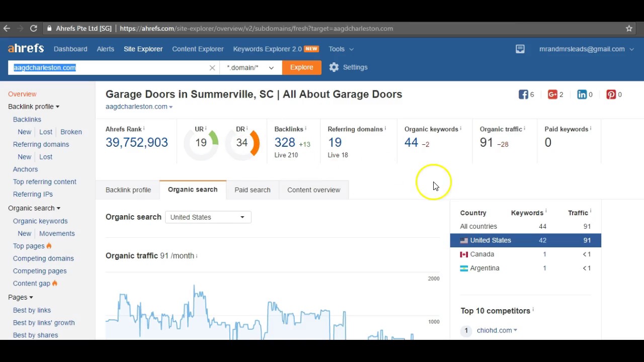Open Settings gear icon

[334, 67]
